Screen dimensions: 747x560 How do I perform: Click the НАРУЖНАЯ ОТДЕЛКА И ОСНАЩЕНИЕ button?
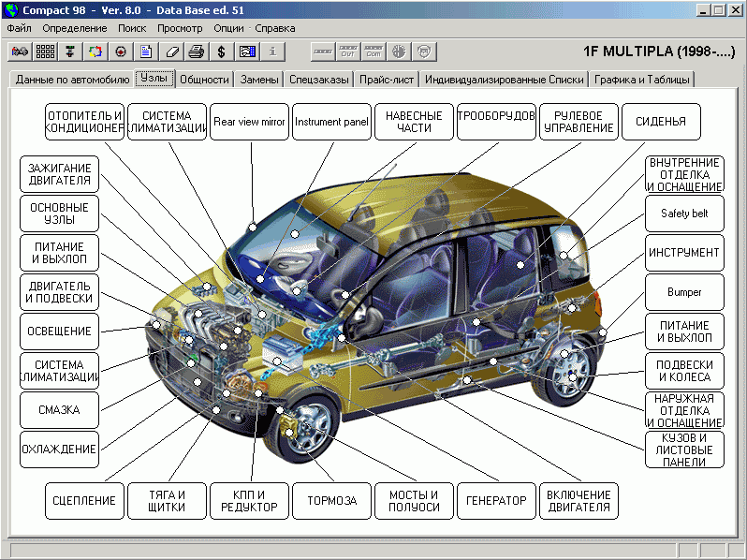[x=684, y=410]
